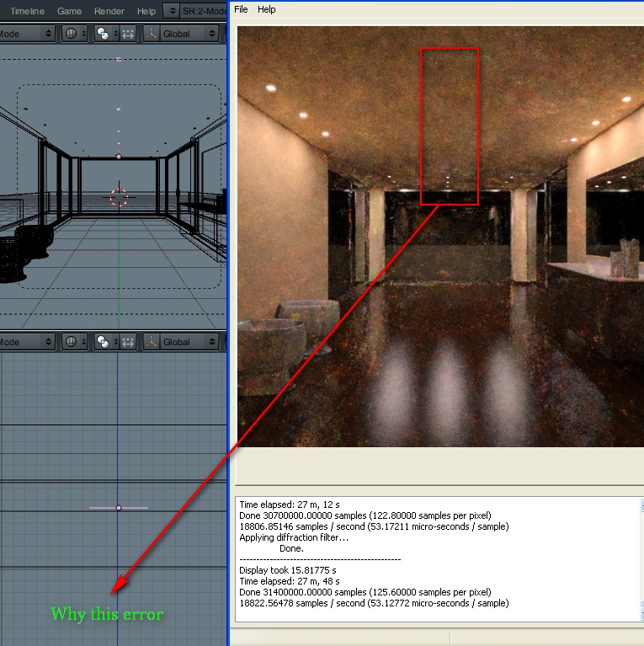Open Global orientation dropdown in bottom viewport
Screen dimensions: 644x646
[180, 342]
